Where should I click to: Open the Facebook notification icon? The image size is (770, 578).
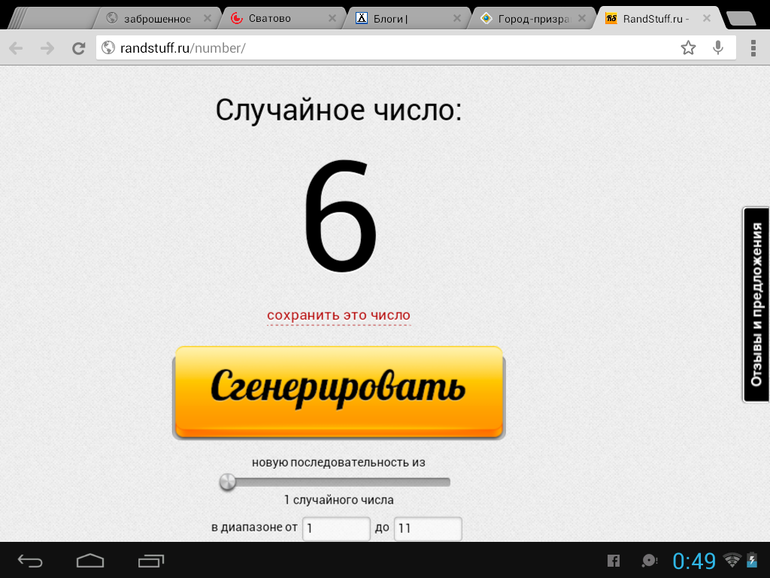click(x=614, y=561)
